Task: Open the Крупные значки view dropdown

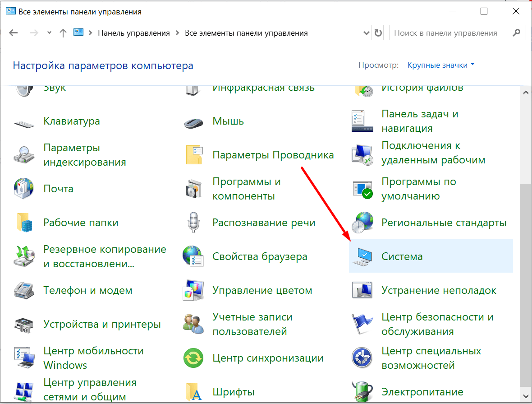Action: [441, 65]
